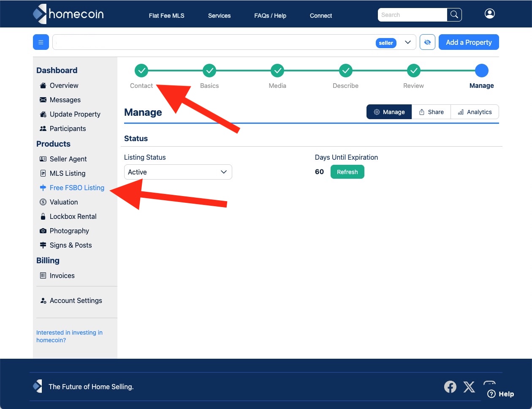
Task: Open Seller Agent product
Action: [x=63, y=159]
